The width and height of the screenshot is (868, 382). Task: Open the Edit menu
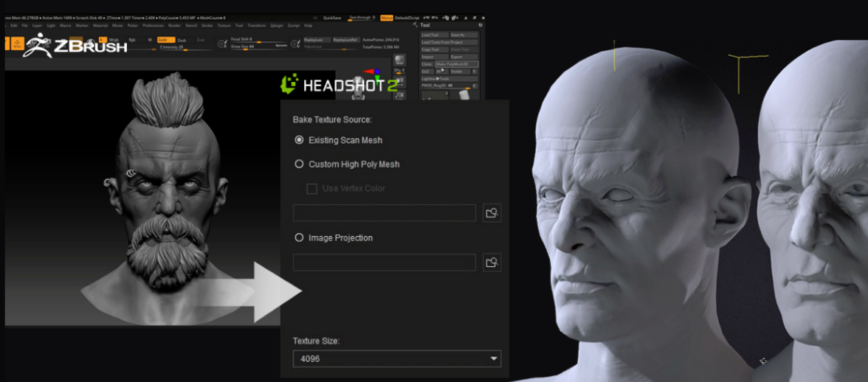click(14, 25)
